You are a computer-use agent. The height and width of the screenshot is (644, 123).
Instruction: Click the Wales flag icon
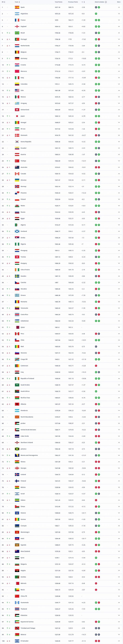pos(17,206)
